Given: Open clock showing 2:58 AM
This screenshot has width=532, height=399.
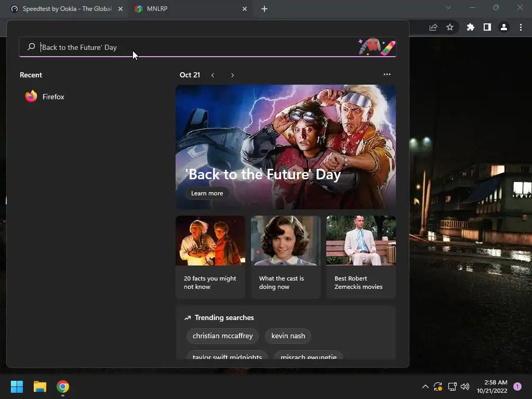Looking at the screenshot, I should click(492, 387).
